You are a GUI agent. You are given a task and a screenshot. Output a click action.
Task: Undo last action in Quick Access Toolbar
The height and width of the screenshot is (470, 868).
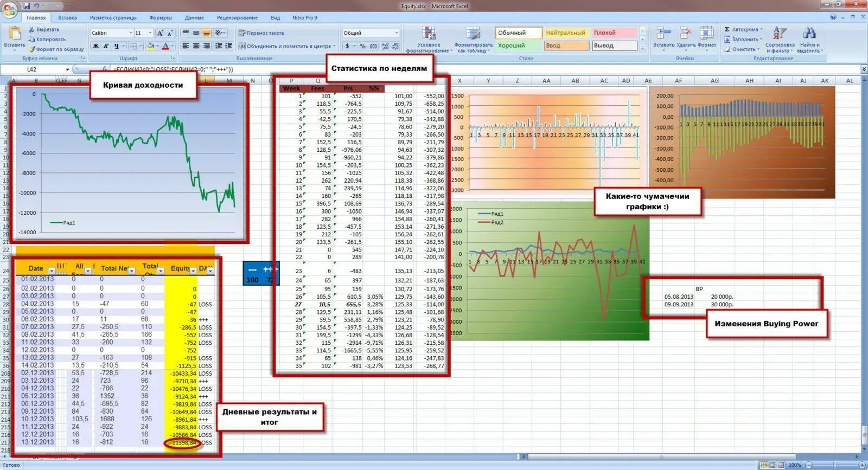[37, 6]
